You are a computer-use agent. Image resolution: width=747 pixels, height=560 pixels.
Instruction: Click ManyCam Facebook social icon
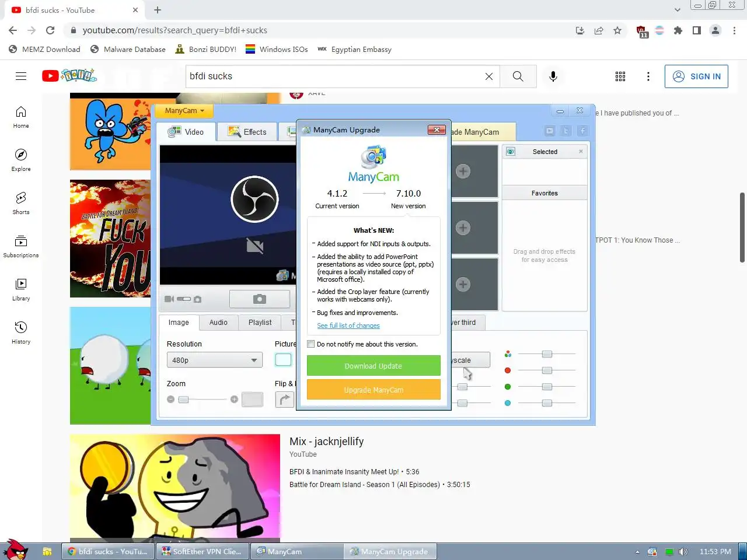click(x=582, y=131)
